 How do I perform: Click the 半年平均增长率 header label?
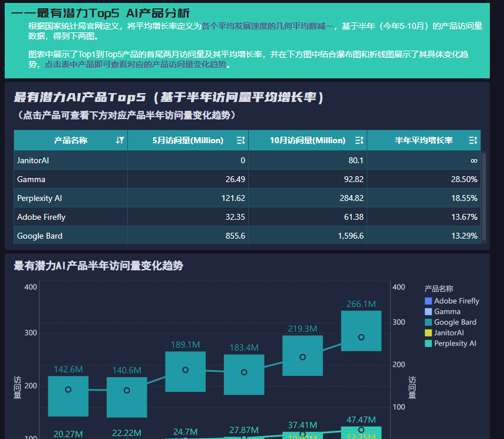424,140
